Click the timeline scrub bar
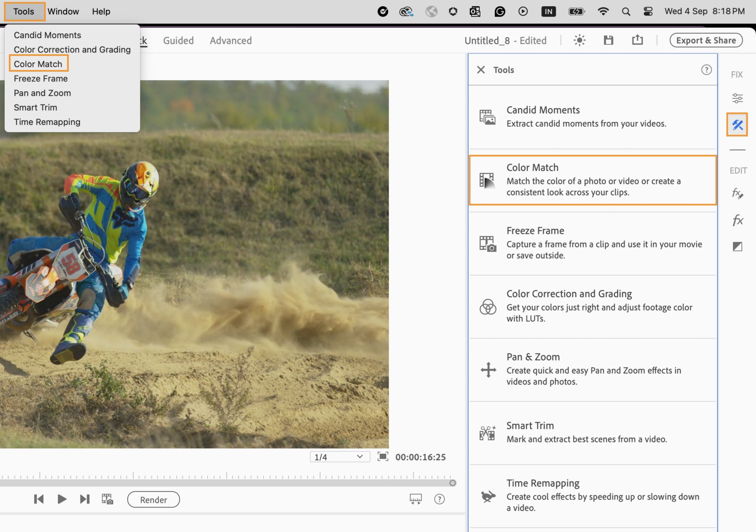This screenshot has width=756, height=532. click(226, 483)
